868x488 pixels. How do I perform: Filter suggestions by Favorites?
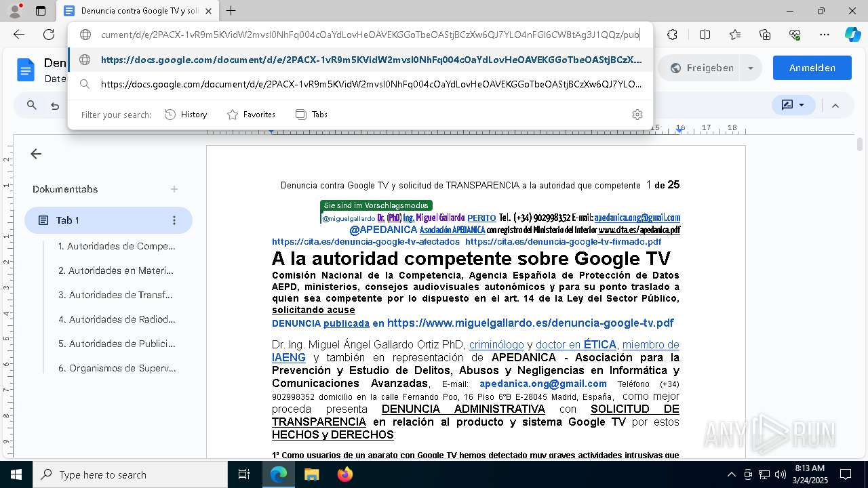pyautogui.click(x=251, y=115)
